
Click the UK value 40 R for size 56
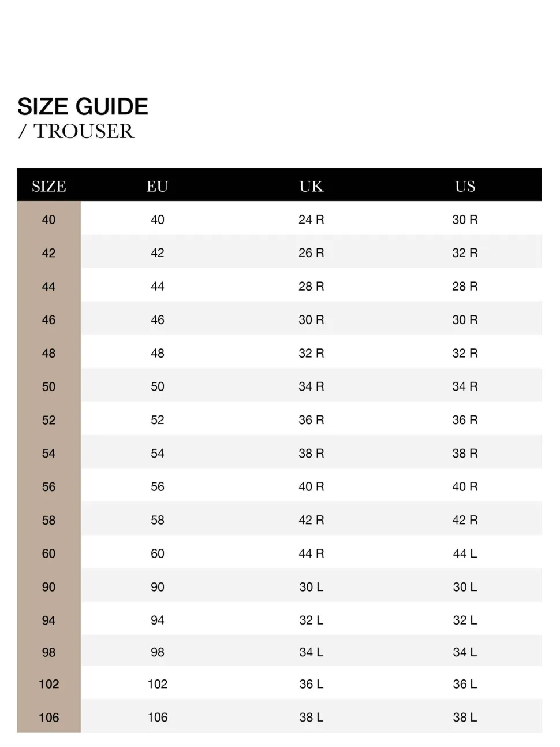(x=311, y=487)
